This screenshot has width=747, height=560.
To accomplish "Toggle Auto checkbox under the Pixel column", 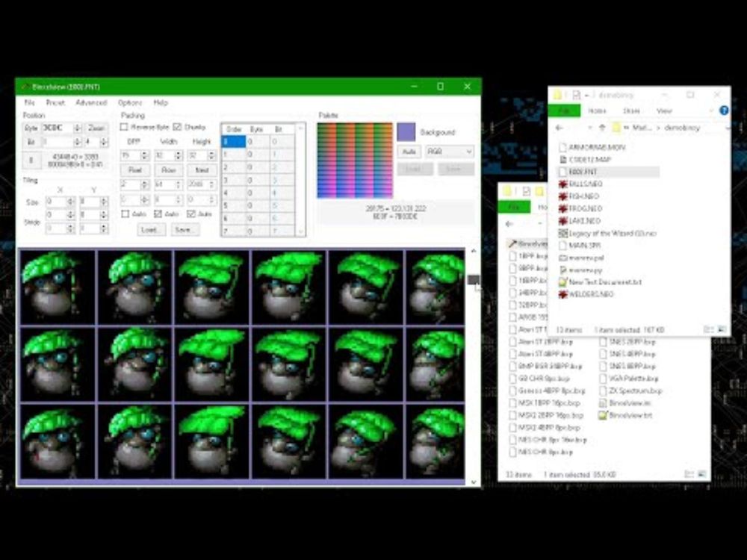I will (125, 214).
